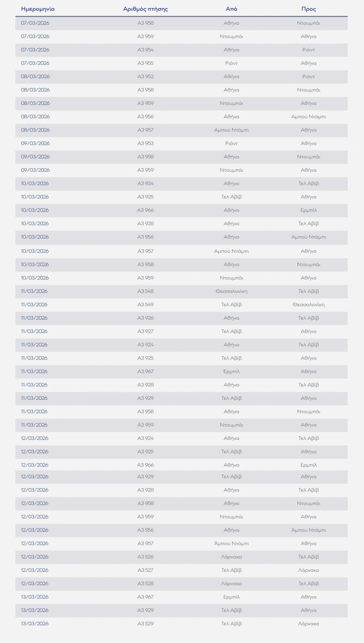364x643 pixels.
Task: Select the A3 549 flight number cell
Action: [146, 305]
